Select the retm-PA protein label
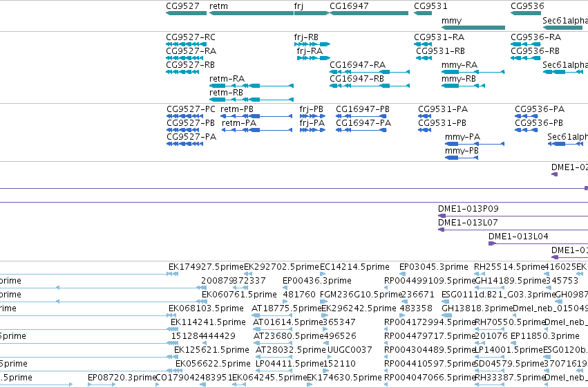Screen dimensions: 588x388 pos(239,123)
